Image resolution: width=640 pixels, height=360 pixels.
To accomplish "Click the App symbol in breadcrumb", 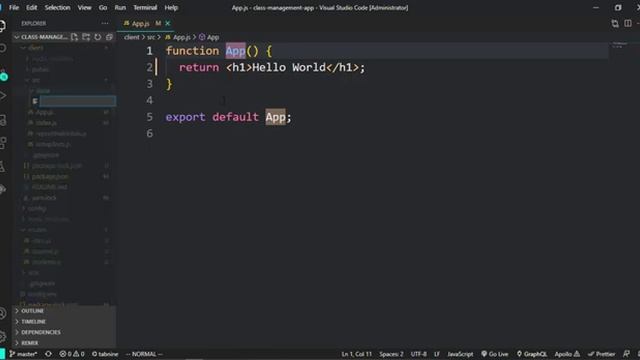I will click(209, 37).
